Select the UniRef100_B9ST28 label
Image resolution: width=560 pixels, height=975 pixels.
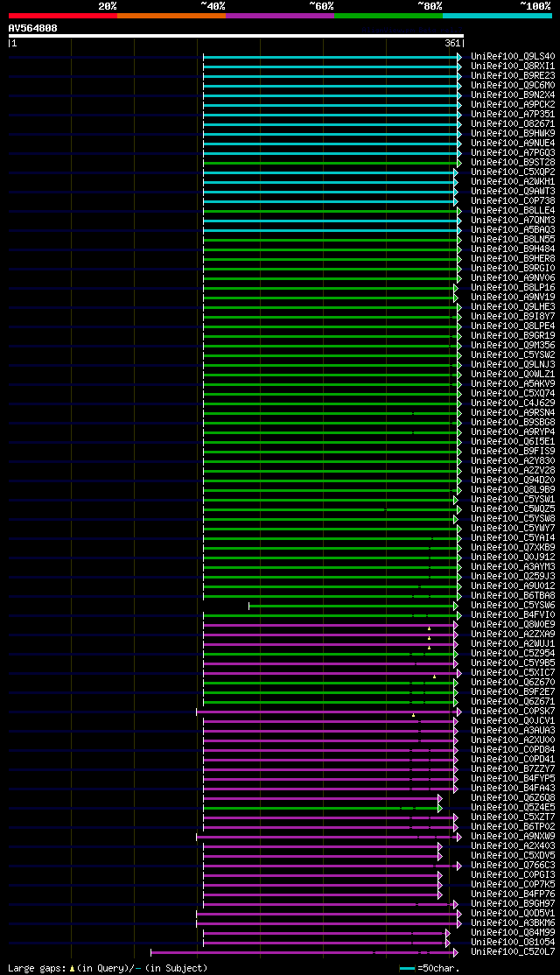tap(513, 162)
